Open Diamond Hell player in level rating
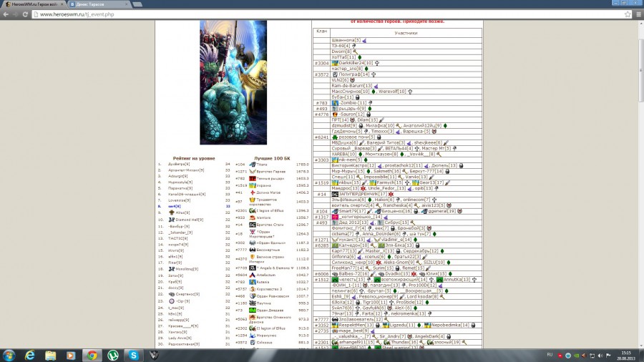This screenshot has width=644, height=362. (190, 220)
